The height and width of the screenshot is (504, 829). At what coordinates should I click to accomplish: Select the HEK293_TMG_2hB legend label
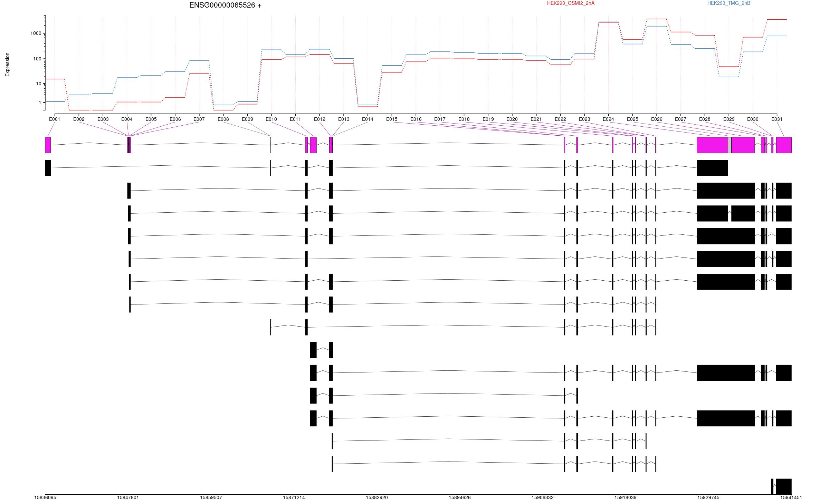pos(728,3)
